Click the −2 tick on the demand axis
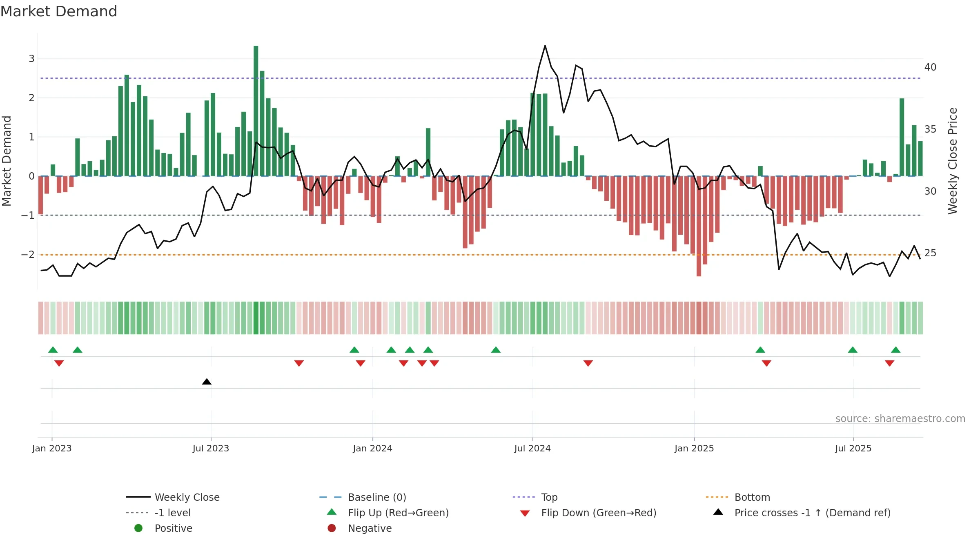 (28, 254)
